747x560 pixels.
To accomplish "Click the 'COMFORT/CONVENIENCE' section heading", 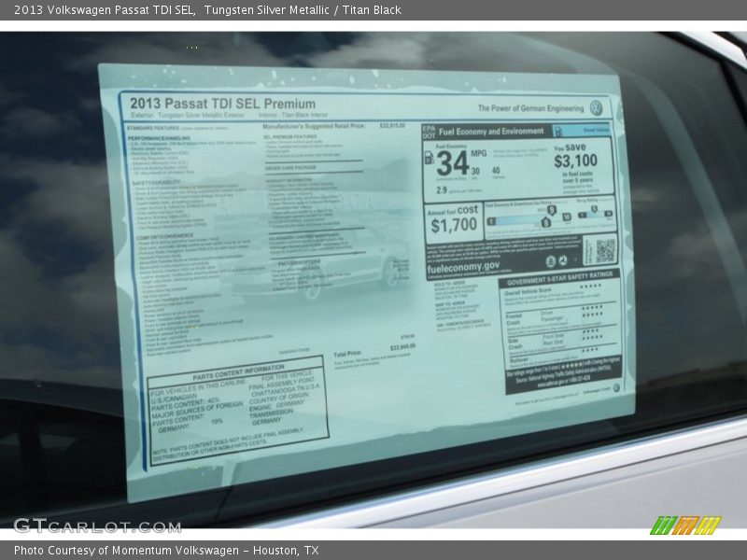I will click(x=165, y=236).
